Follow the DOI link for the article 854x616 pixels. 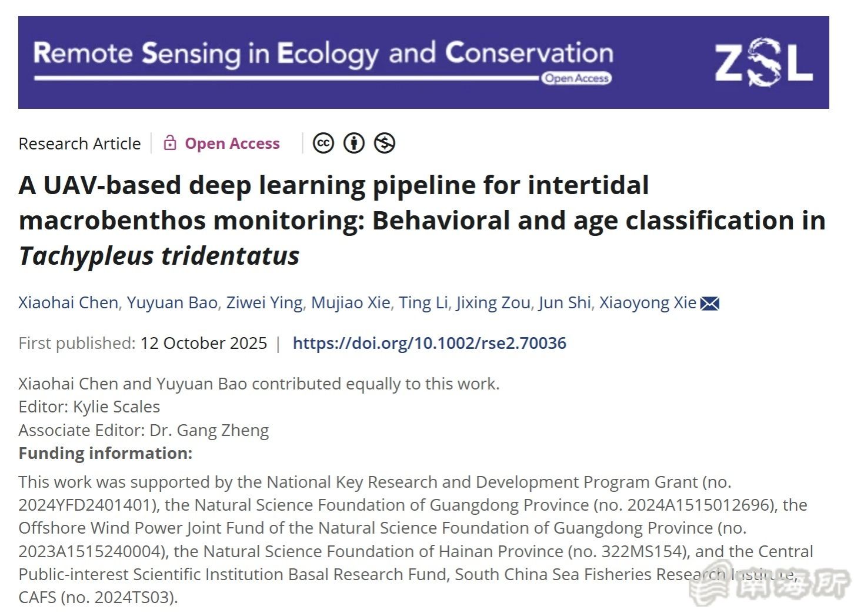pos(429,343)
